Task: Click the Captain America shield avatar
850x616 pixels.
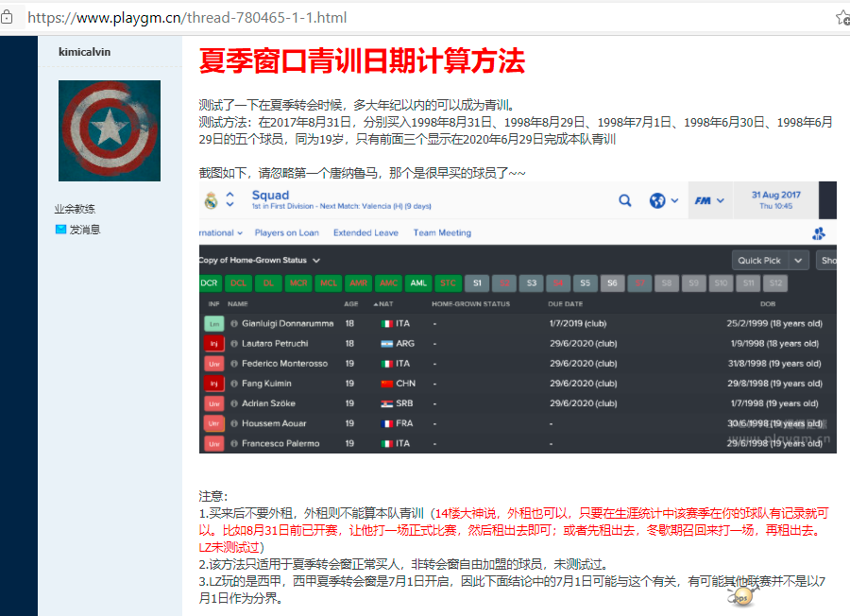Action: pos(110,130)
